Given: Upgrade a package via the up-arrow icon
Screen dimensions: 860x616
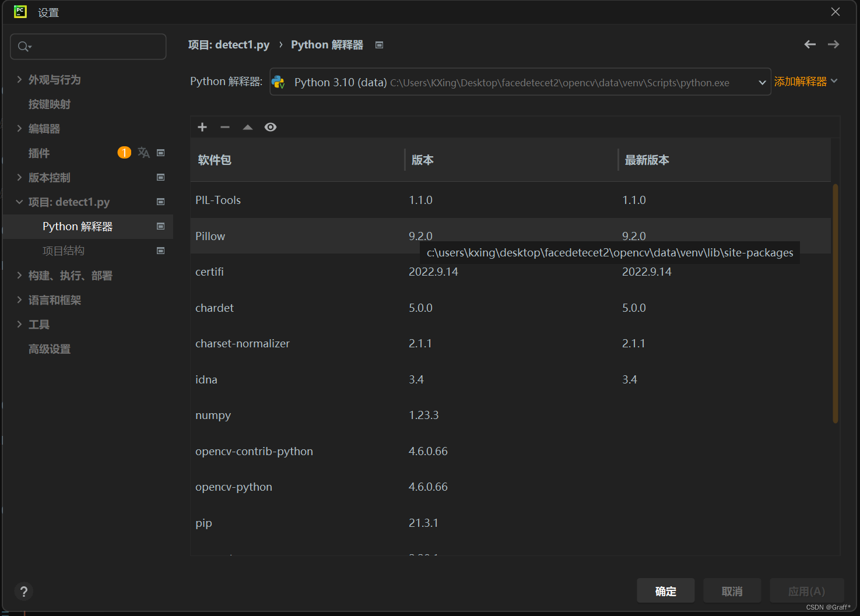Looking at the screenshot, I should point(247,127).
